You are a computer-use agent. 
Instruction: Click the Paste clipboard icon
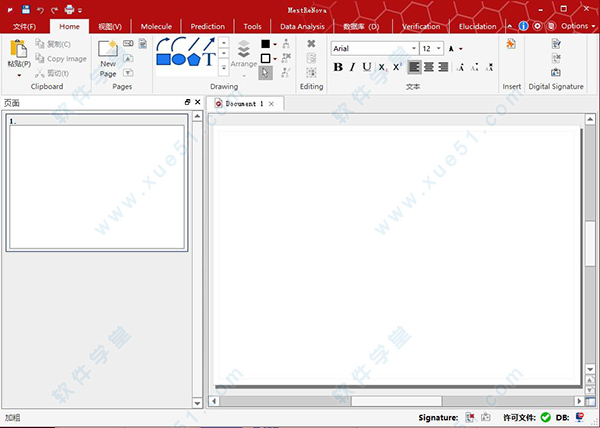point(18,49)
